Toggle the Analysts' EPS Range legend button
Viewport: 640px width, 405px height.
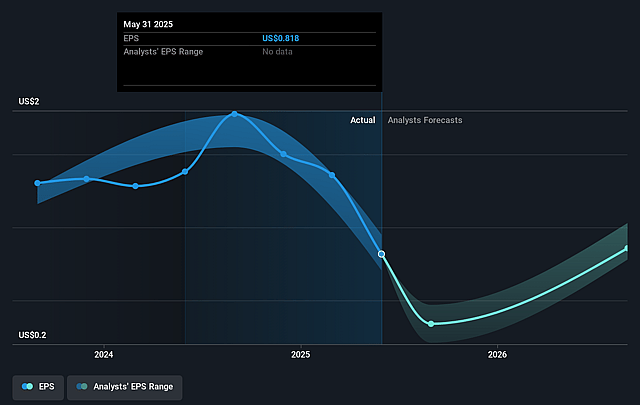pyautogui.click(x=124, y=387)
